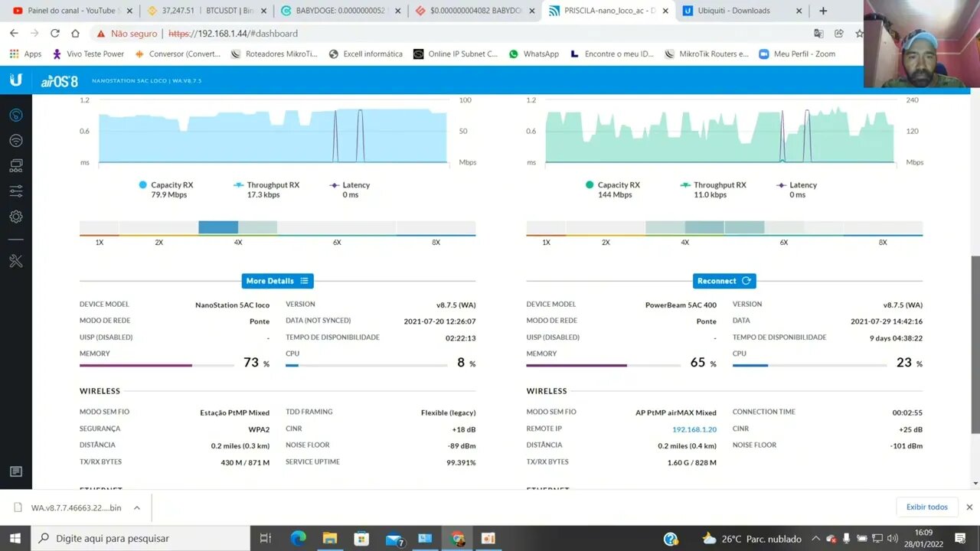Open the system gear sidebar icon
The width and height of the screenshot is (980, 551).
pyautogui.click(x=16, y=217)
